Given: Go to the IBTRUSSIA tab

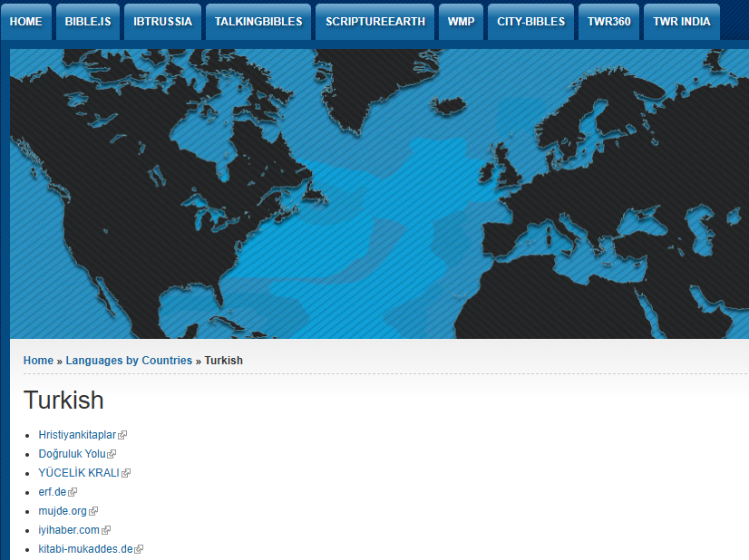Looking at the screenshot, I should click(162, 22).
